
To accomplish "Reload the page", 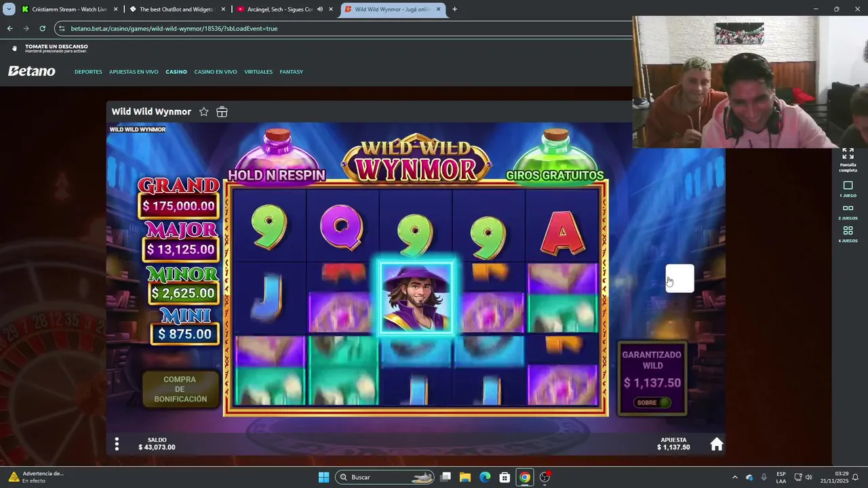I will point(42,28).
